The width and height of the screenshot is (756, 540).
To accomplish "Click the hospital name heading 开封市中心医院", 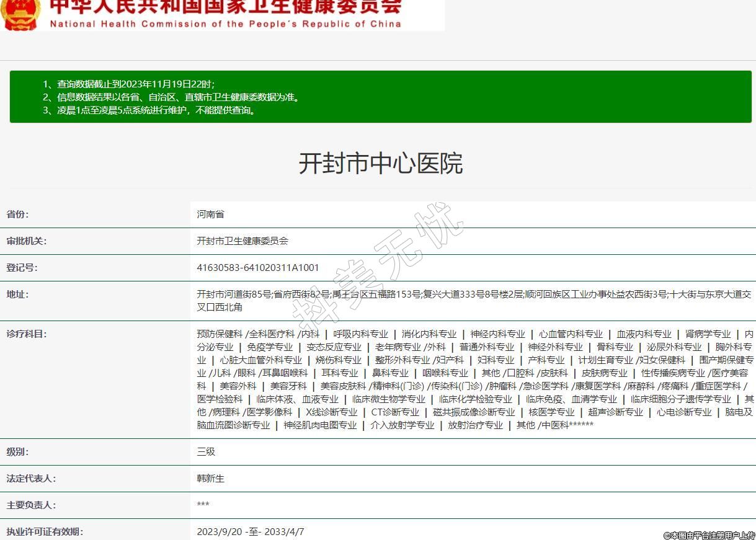I will point(380,164).
